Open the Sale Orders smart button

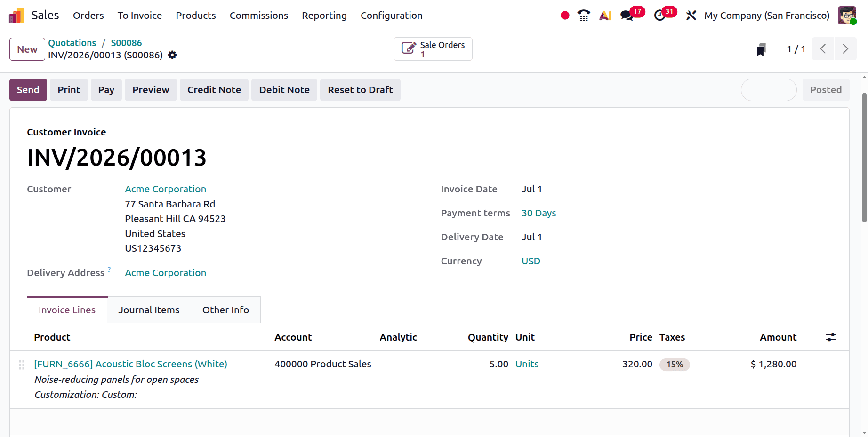tap(433, 49)
